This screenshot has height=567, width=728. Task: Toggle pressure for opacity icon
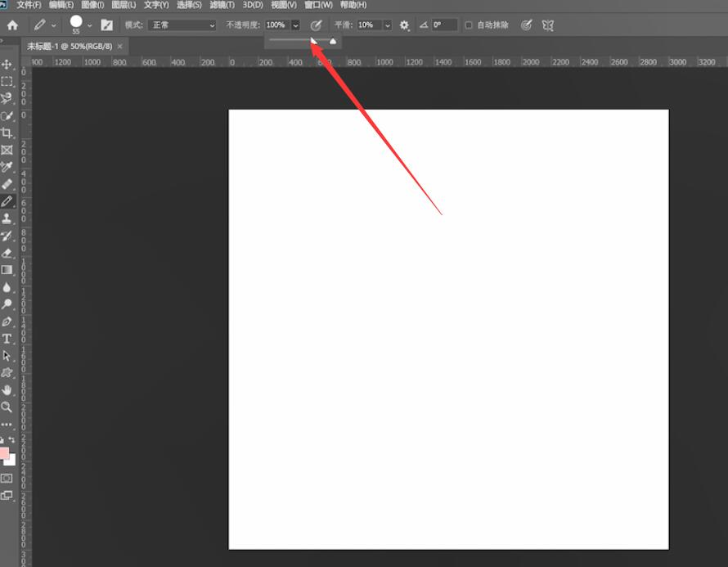click(316, 25)
